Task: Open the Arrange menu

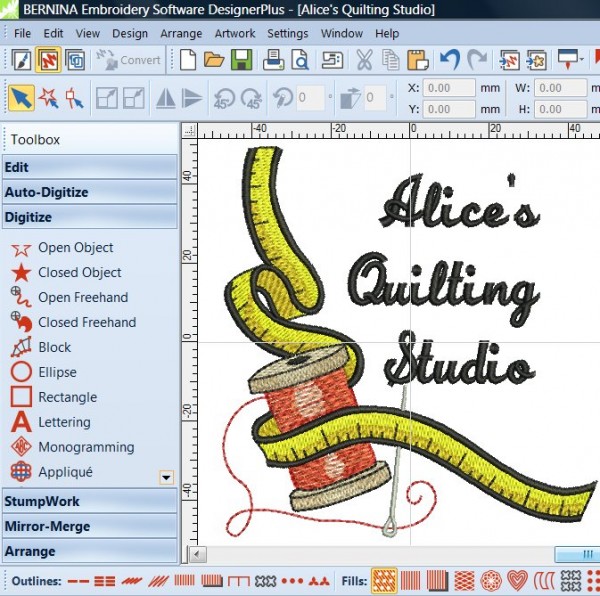Action: tap(181, 33)
